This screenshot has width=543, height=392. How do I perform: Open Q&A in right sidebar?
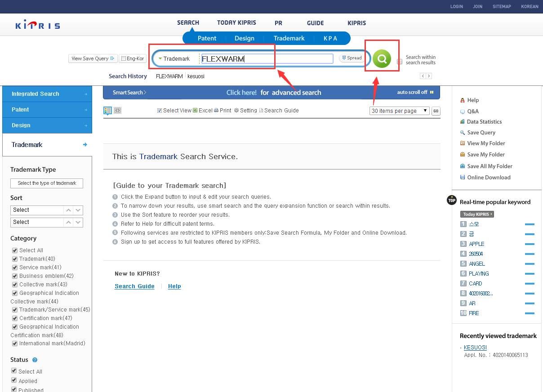point(473,111)
